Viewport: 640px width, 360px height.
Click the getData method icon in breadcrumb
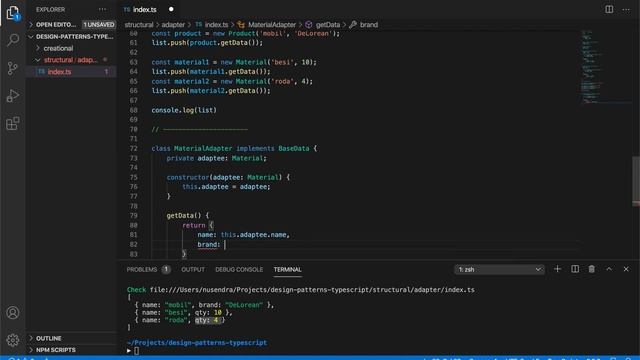click(x=309, y=25)
